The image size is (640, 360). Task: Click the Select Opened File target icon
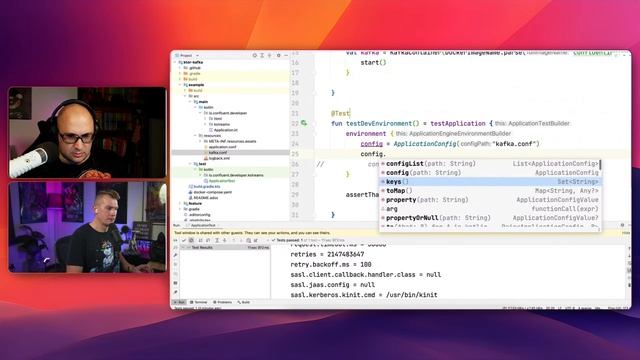255,56
